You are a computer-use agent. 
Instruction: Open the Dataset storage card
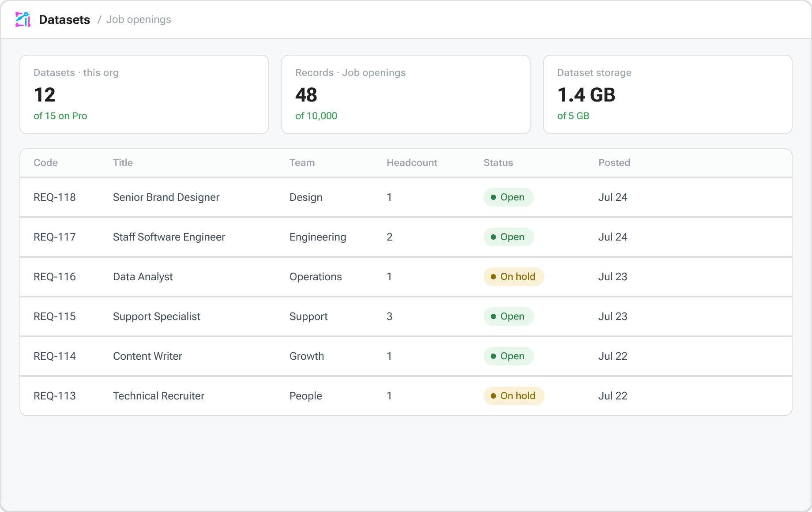pyautogui.click(x=668, y=94)
